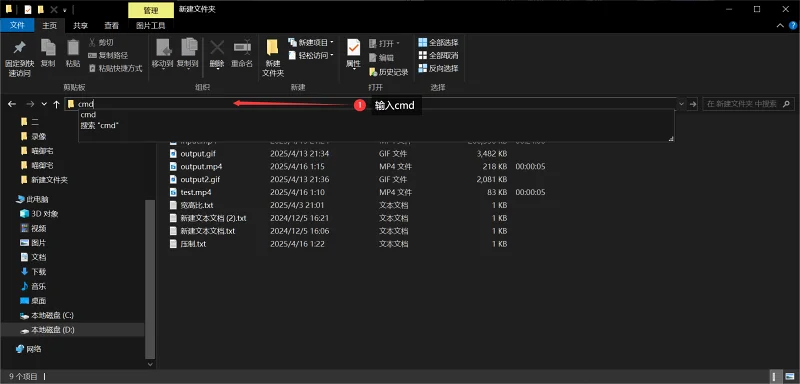The width and height of the screenshot is (800, 384).
Task: Click 复制路径 in clipboard group
Action: point(108,55)
